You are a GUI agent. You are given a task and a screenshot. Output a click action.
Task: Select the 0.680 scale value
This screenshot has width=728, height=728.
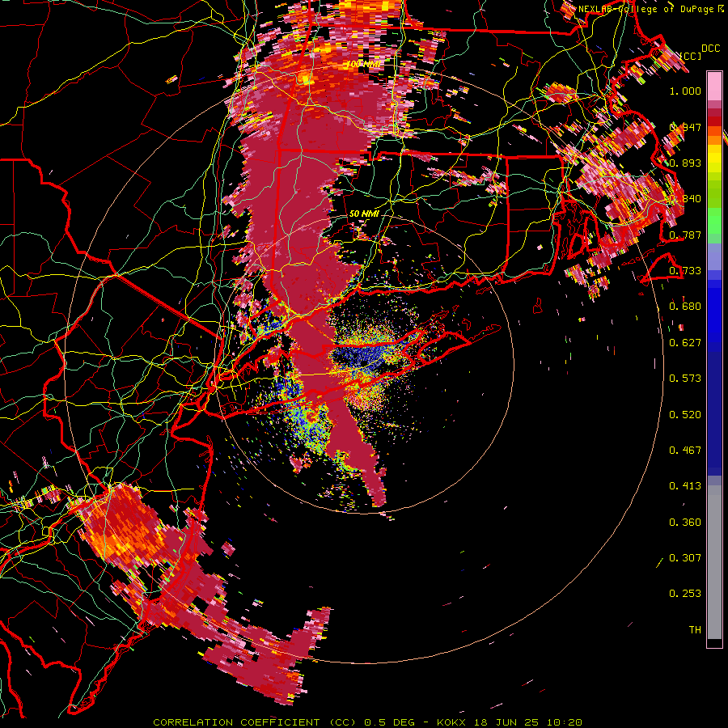[x=685, y=307]
